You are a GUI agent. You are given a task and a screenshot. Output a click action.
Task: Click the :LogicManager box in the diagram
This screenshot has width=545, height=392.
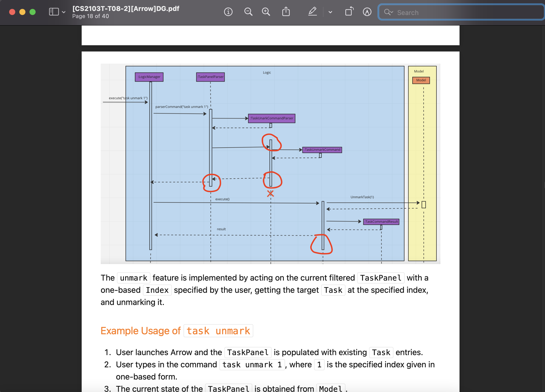pyautogui.click(x=149, y=77)
